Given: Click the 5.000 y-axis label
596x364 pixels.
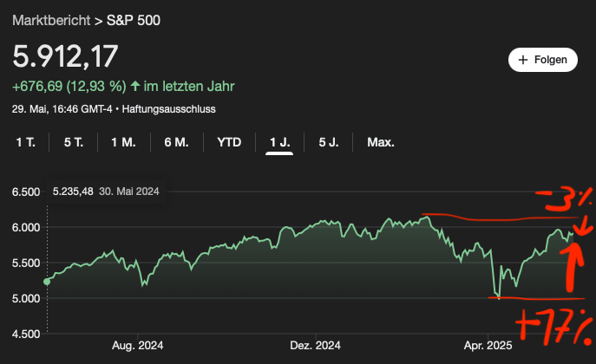Looking at the screenshot, I should pyautogui.click(x=26, y=299).
